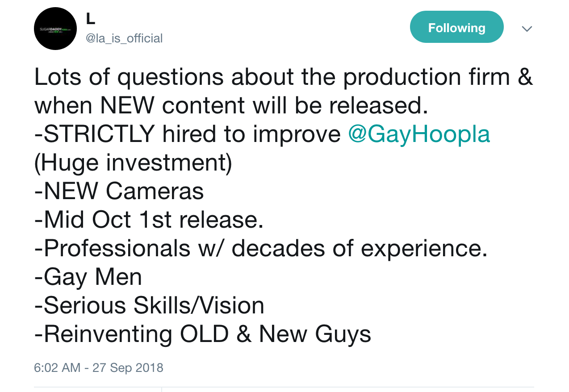Viewport: 569px width, 392px height.
Task: Click the word 'experience.' in the tweet
Action: coord(424,250)
